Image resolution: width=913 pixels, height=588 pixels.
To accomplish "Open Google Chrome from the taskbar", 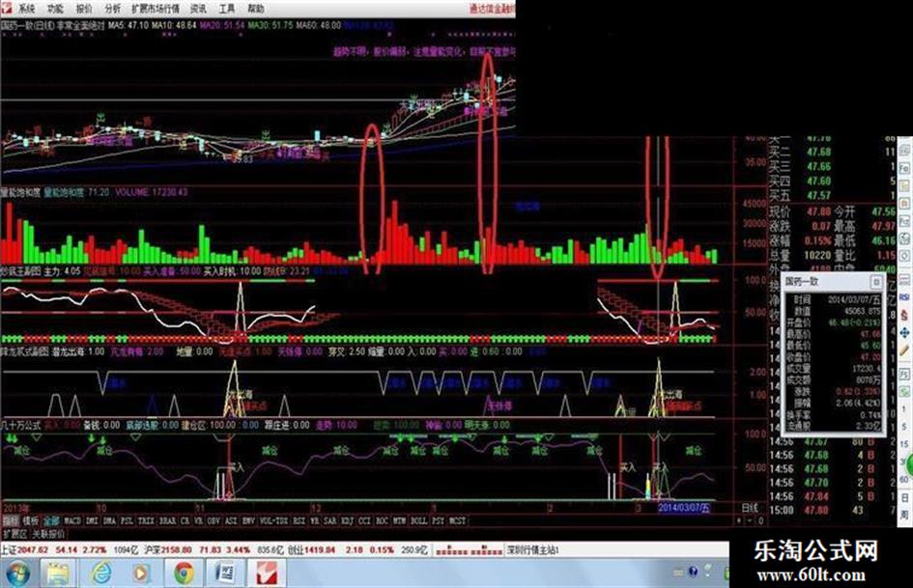I will click(184, 574).
